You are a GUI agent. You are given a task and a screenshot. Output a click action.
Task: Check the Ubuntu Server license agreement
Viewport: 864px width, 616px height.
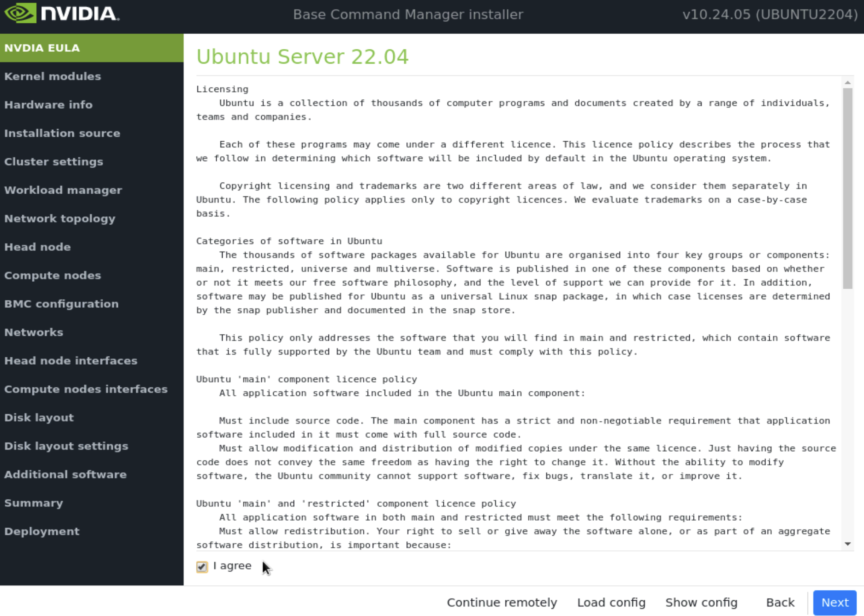(201, 566)
